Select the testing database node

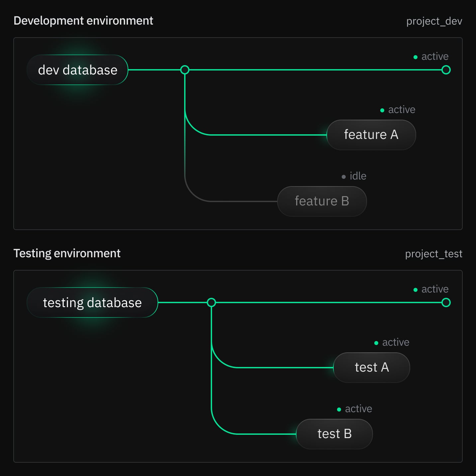tap(92, 302)
